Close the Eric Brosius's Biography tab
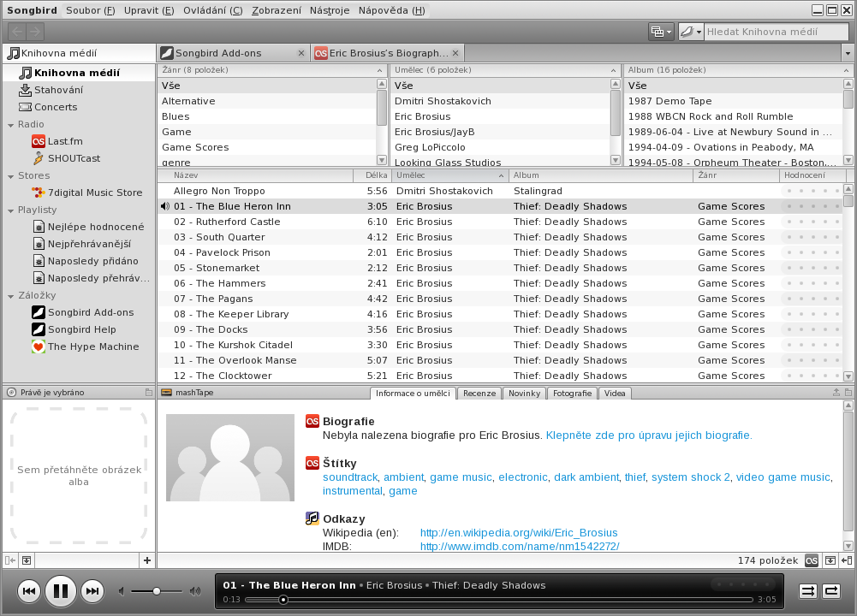Screen dimensions: 857x616 point(455,53)
